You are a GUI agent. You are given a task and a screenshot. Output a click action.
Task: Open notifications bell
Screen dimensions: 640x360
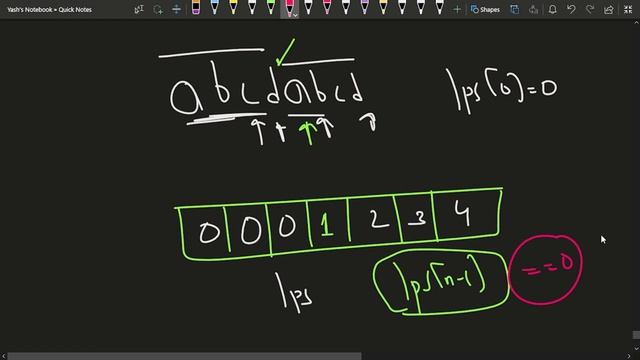[x=553, y=9]
